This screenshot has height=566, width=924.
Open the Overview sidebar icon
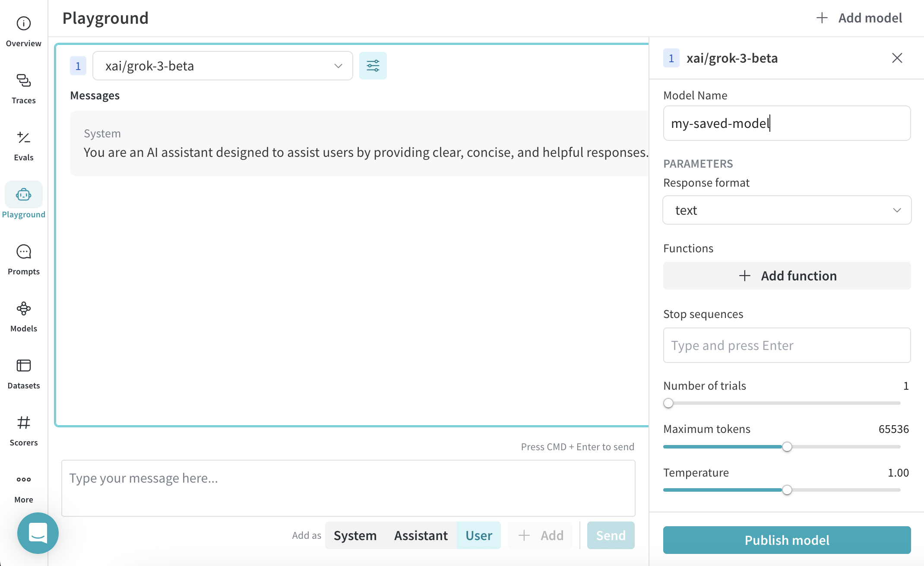pyautogui.click(x=24, y=23)
